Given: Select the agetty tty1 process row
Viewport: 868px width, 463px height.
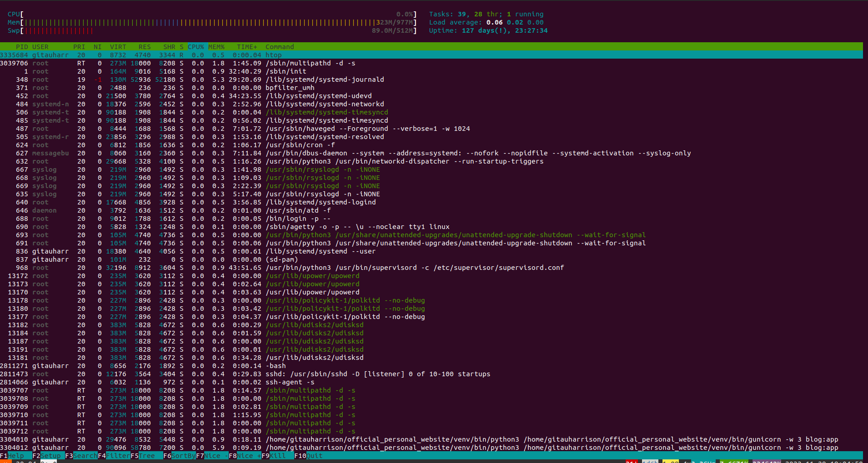Looking at the screenshot, I should 431,227.
